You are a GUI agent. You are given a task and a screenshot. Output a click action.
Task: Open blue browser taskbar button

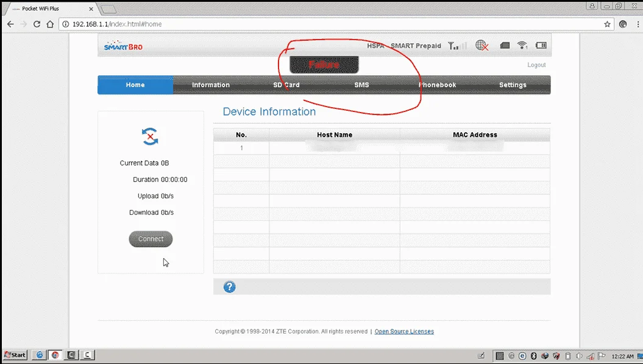tap(40, 355)
